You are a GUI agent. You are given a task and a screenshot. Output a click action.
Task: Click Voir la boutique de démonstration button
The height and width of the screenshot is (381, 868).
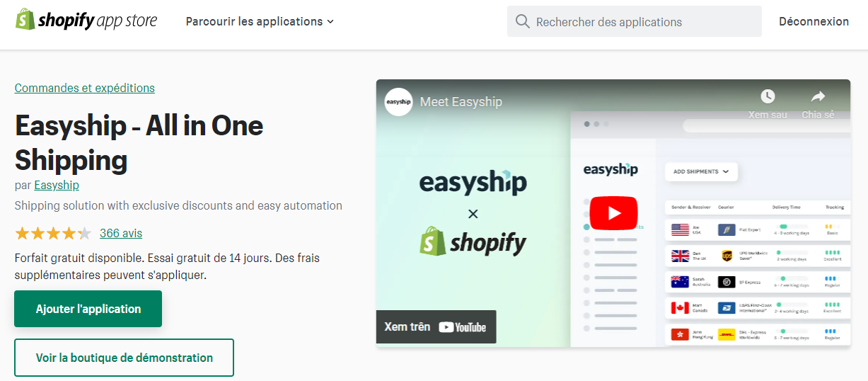[125, 358]
